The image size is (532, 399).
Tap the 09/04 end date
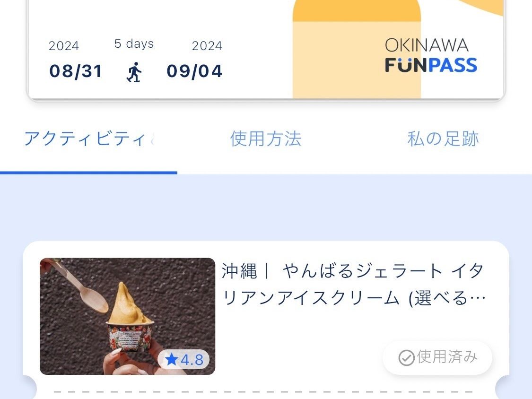coord(194,71)
